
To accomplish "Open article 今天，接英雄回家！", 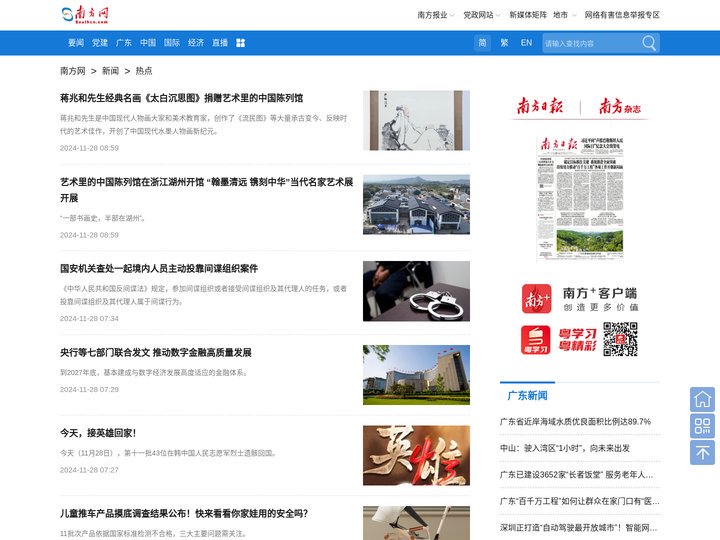I will pyautogui.click(x=98, y=433).
